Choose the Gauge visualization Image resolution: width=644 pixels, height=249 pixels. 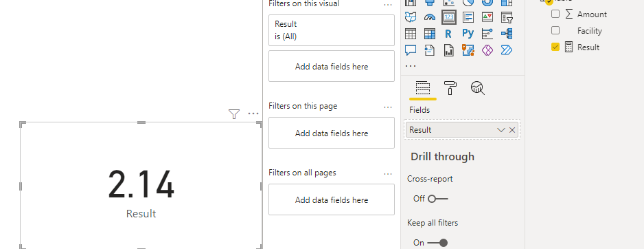(430, 17)
